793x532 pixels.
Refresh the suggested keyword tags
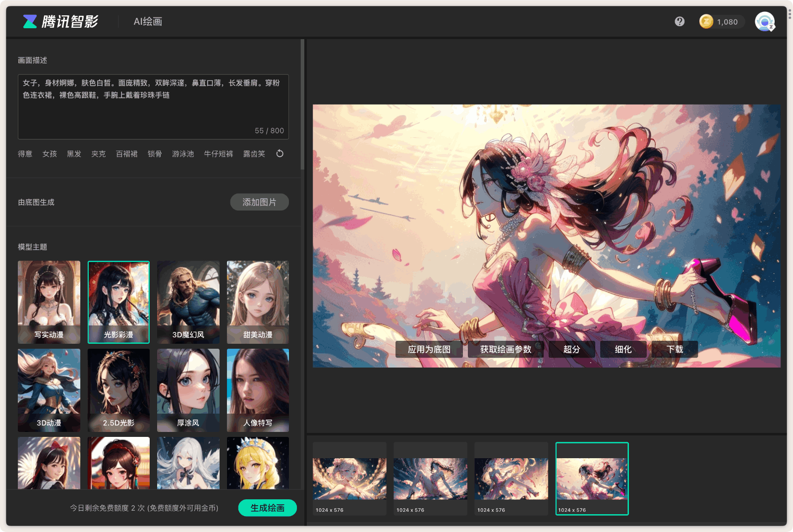pos(280,154)
